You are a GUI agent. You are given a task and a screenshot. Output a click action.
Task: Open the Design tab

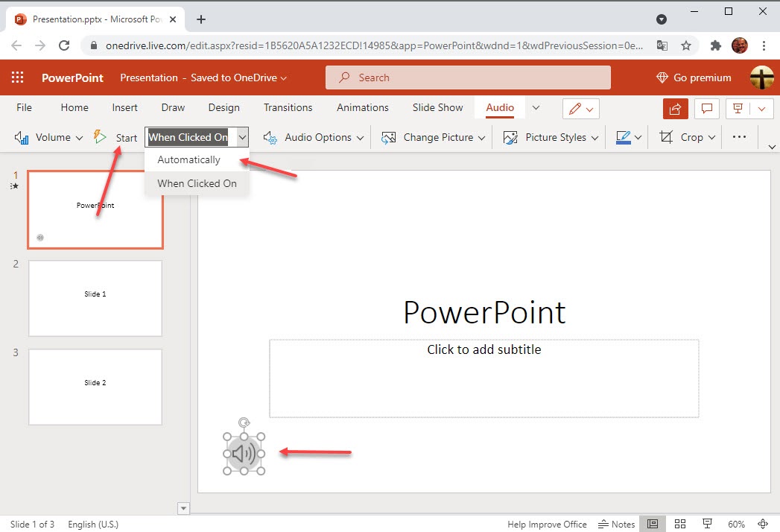(223, 107)
